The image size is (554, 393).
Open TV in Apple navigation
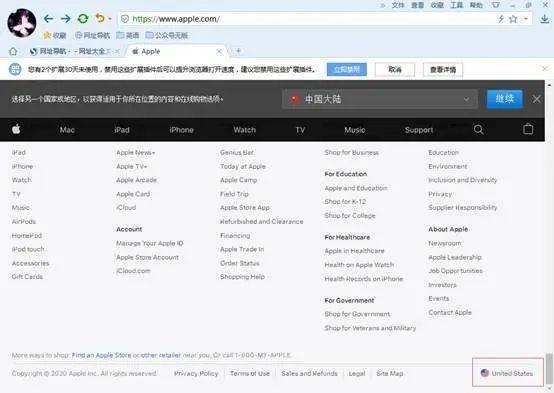(x=300, y=130)
